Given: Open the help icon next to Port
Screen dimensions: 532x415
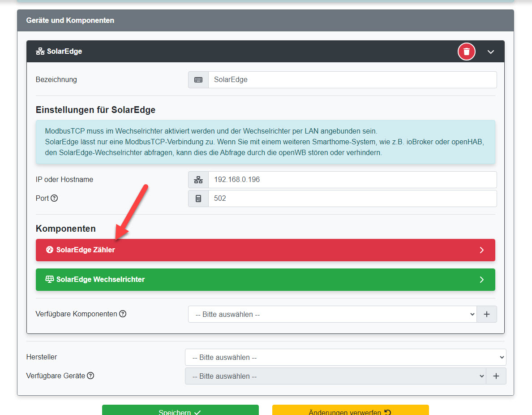Looking at the screenshot, I should (x=54, y=198).
